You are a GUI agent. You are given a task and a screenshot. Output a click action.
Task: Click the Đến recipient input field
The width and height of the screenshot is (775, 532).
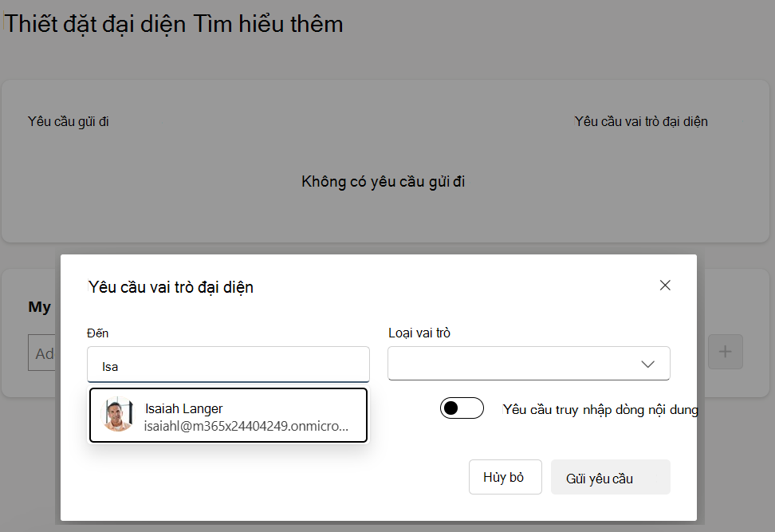[x=228, y=365]
